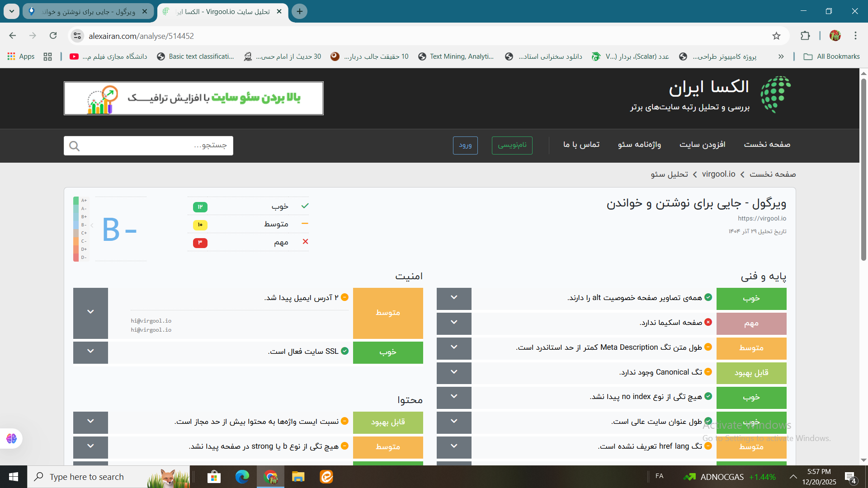Open the Chrome extensions puzzle icon
Image resolution: width=868 pixels, height=488 pixels.
[805, 36]
